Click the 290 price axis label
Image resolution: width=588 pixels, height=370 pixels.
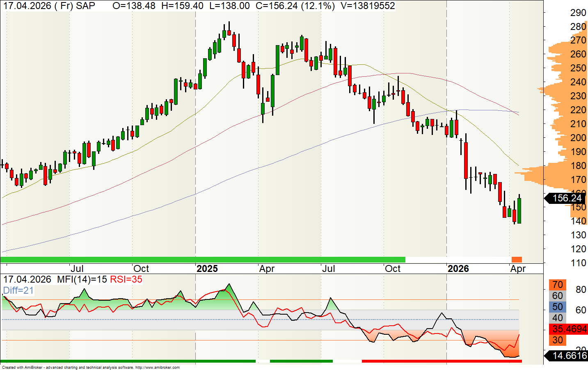pyautogui.click(x=578, y=13)
